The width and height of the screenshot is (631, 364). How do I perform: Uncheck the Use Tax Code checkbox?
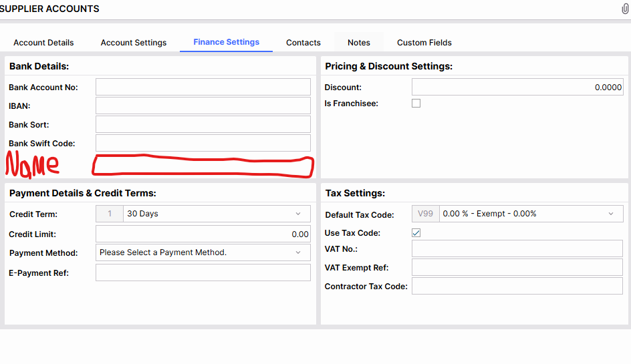[416, 233]
